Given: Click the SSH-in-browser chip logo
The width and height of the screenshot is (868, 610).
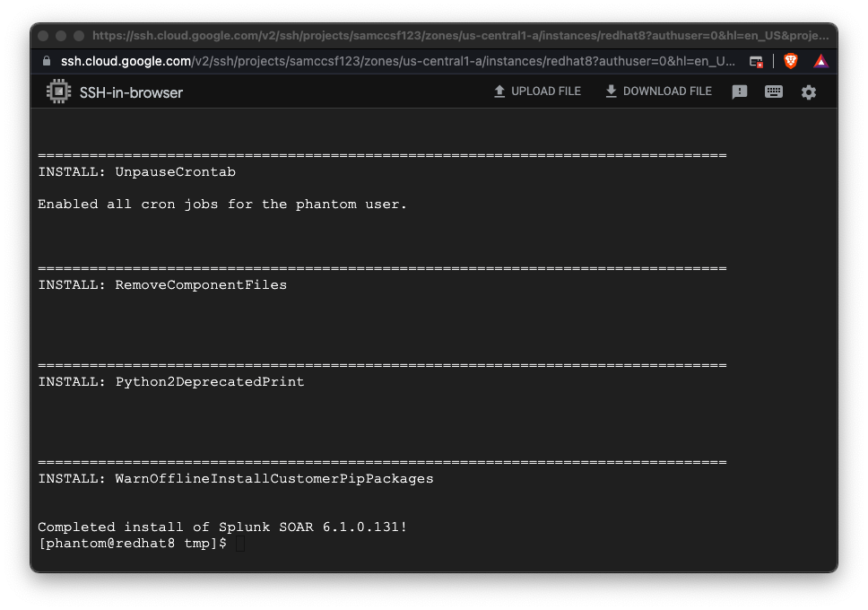Looking at the screenshot, I should click(x=59, y=91).
